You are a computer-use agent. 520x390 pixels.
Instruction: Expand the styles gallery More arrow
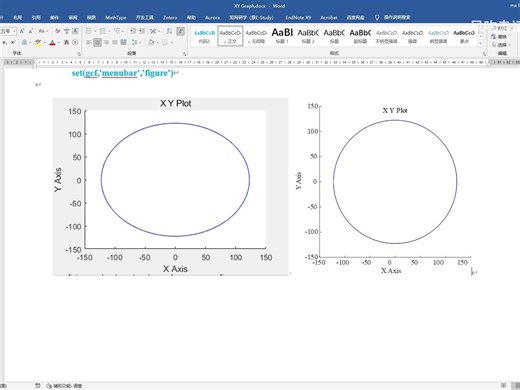480,44
